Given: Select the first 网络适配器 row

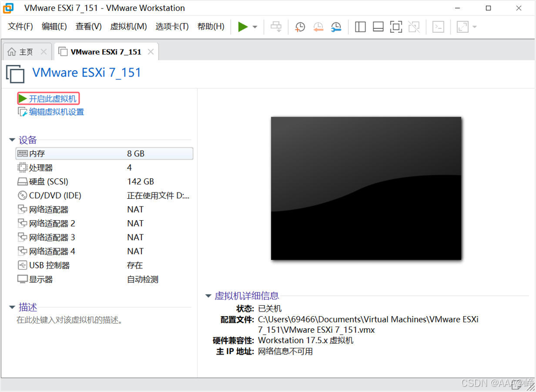Looking at the screenshot, I should pos(104,209).
